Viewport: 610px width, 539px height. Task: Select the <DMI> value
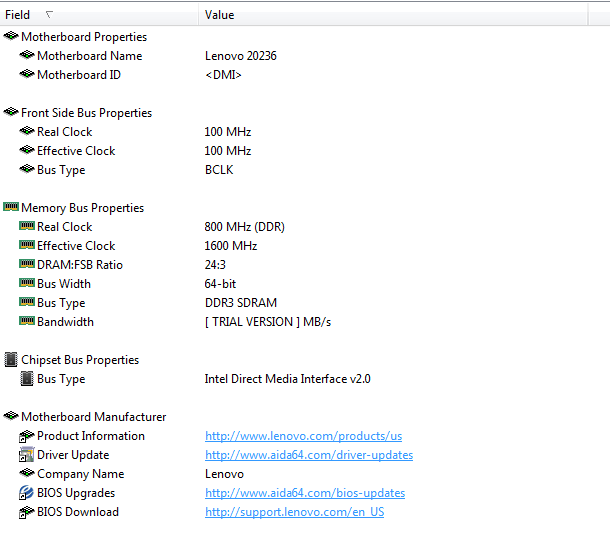point(223,75)
